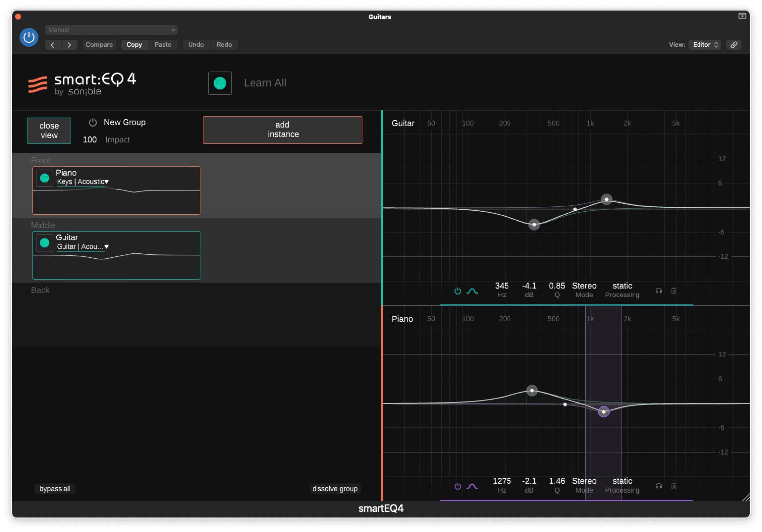Delete the Guitar band via trash icon

pyautogui.click(x=674, y=291)
